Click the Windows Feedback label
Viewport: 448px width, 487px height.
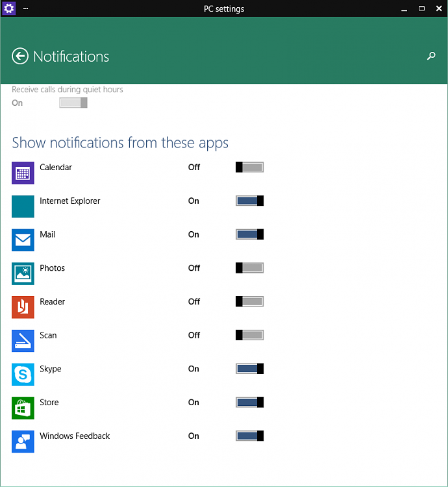point(75,436)
